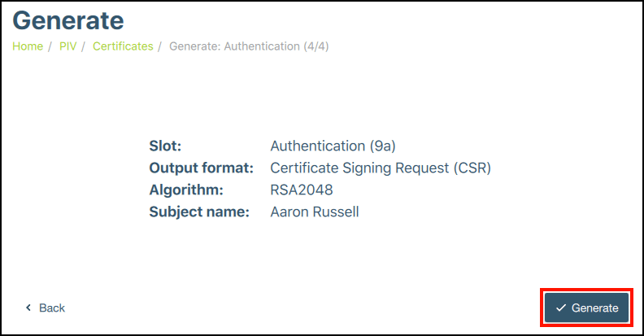
Task: Click the Aaron Russell subject name value
Action: [x=315, y=212]
